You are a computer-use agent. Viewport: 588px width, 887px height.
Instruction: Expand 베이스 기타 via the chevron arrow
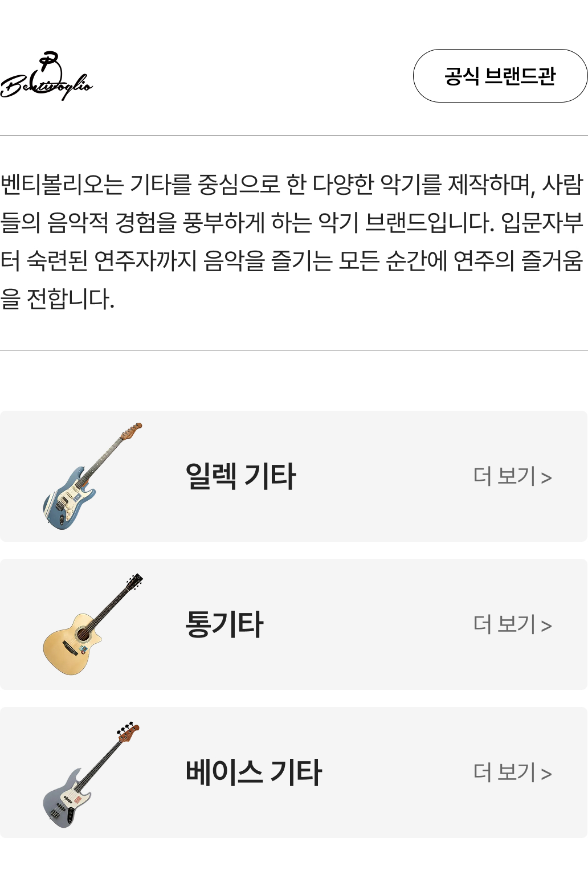tap(546, 774)
